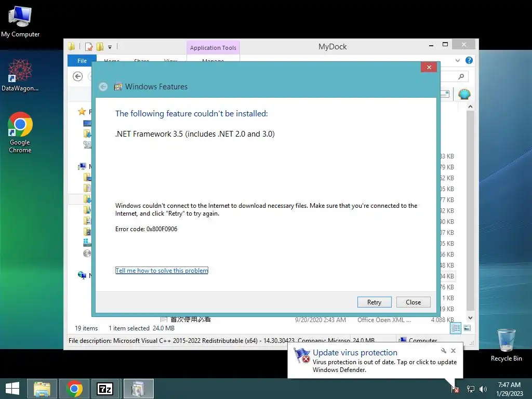Open 7-Zip taskbar icon

[105, 389]
